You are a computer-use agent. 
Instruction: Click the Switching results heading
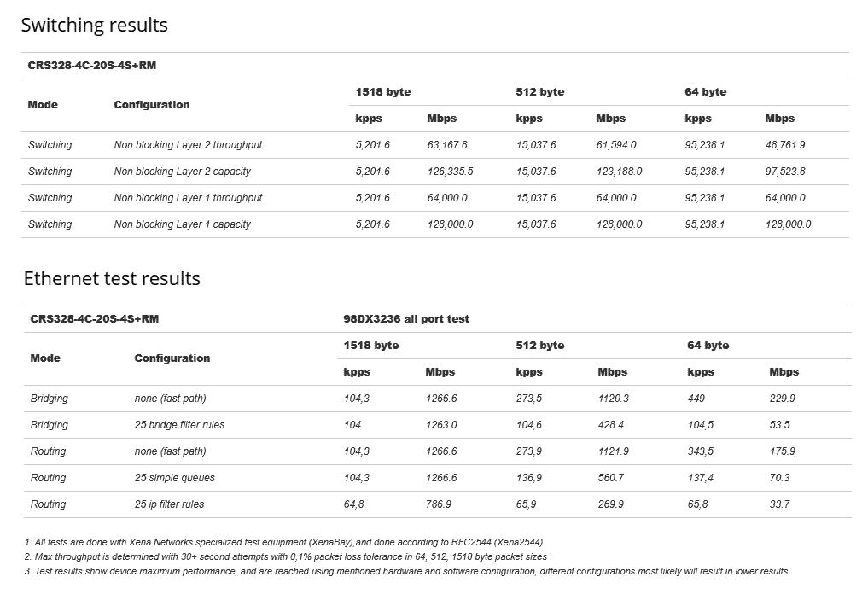coord(94,25)
